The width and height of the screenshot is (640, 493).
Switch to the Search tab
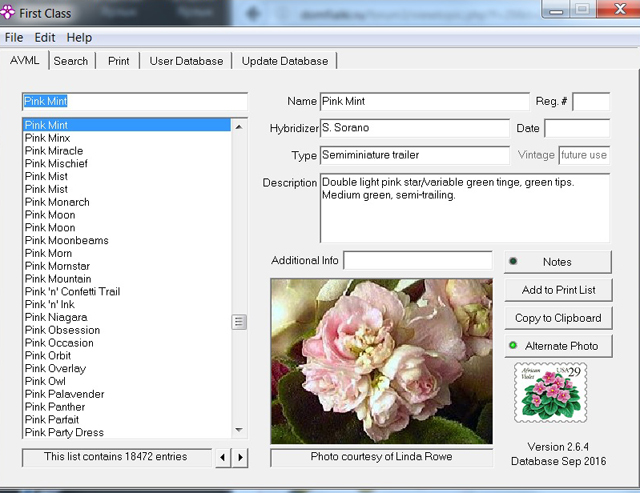pyautogui.click(x=71, y=61)
